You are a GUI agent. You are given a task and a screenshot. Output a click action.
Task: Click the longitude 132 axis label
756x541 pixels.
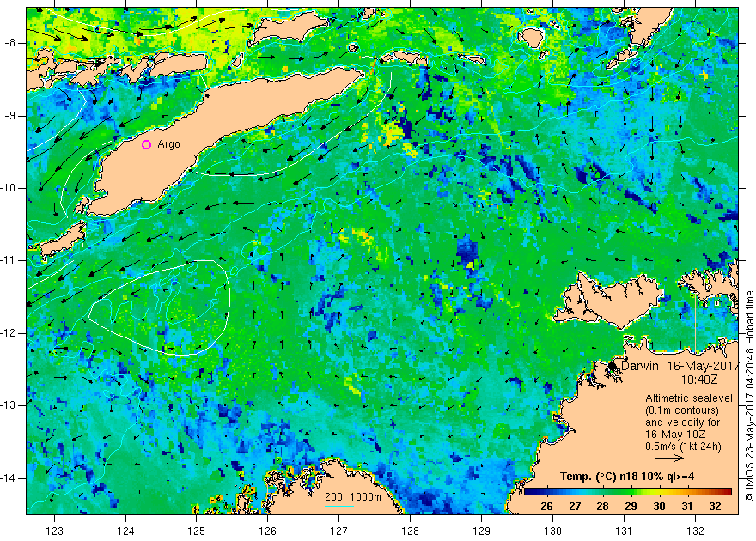695,532
